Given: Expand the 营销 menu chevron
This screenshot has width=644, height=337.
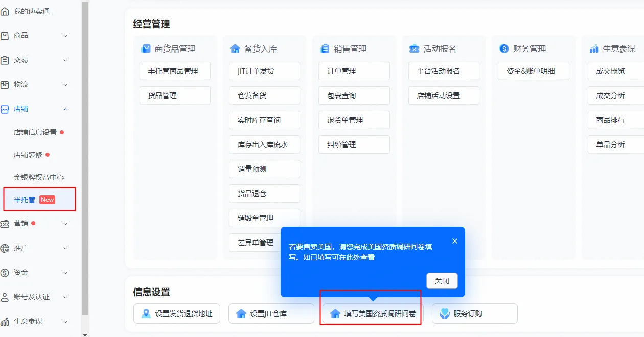Looking at the screenshot, I should pyautogui.click(x=65, y=224).
